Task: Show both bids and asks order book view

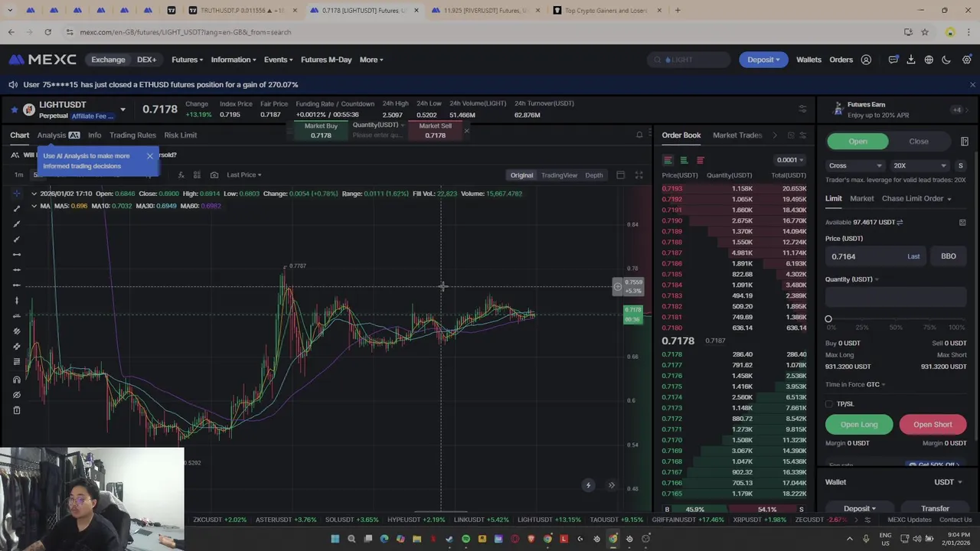Action: pos(668,160)
